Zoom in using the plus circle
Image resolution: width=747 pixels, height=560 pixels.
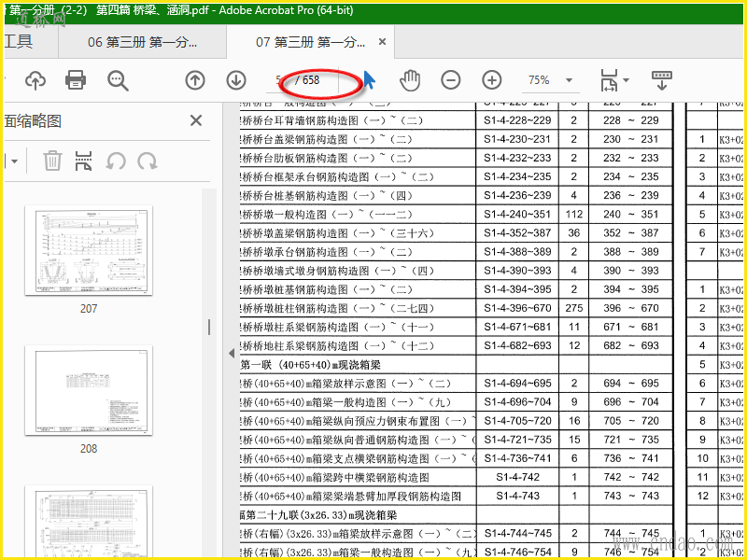(x=492, y=80)
